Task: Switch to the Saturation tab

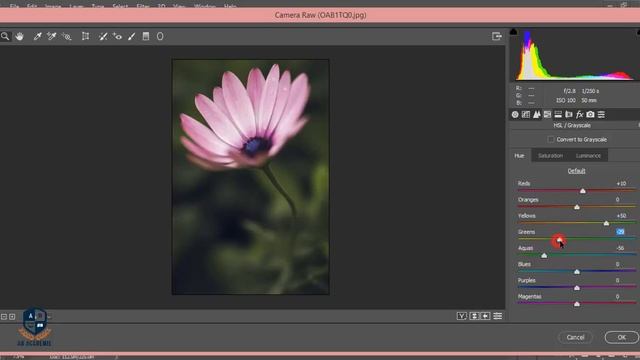Action: click(x=550, y=156)
